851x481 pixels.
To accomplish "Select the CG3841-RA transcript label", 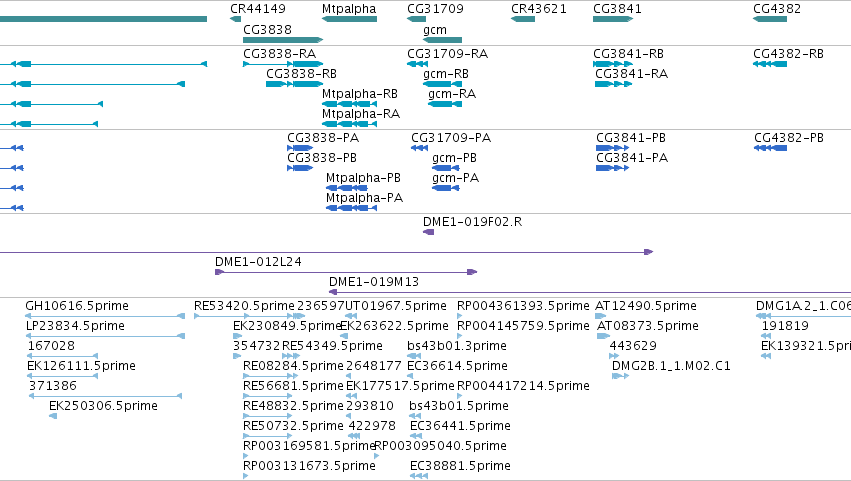I will point(631,74).
